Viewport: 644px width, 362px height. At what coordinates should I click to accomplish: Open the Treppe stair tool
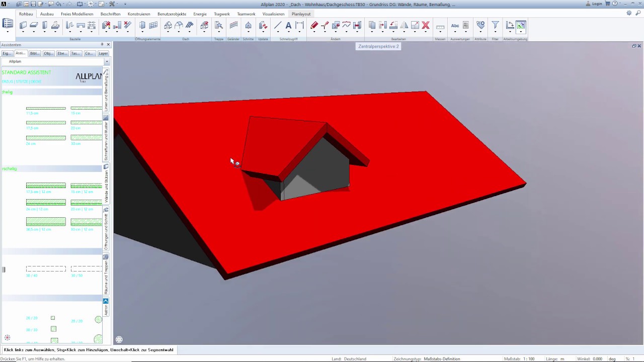pyautogui.click(x=218, y=25)
